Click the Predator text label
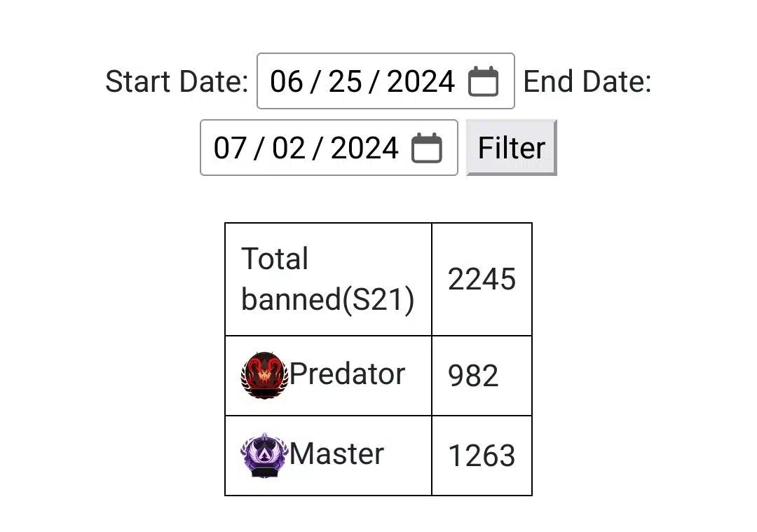The width and height of the screenshot is (757, 532). pyautogui.click(x=347, y=374)
